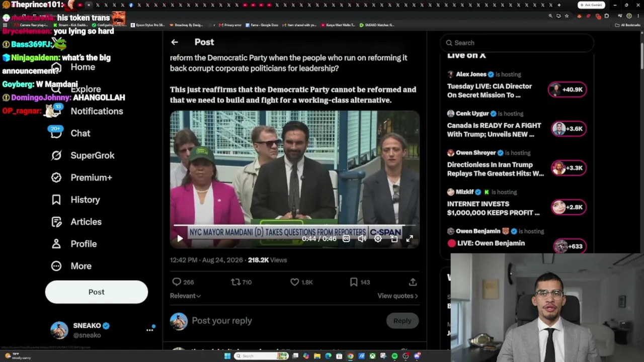Viewport: 644px width, 362px height.
Task: Open the SNEAKO account options ellipsis
Action: [x=149, y=330]
